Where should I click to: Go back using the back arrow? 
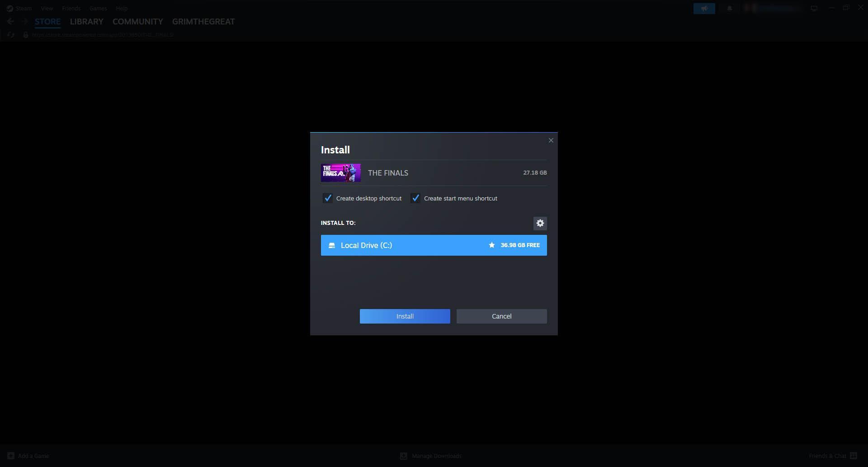(10, 21)
